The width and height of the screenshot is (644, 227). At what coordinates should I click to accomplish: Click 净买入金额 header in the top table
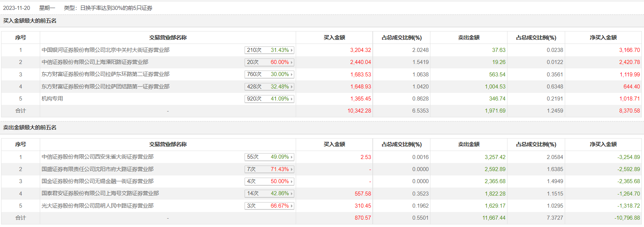click(603, 38)
